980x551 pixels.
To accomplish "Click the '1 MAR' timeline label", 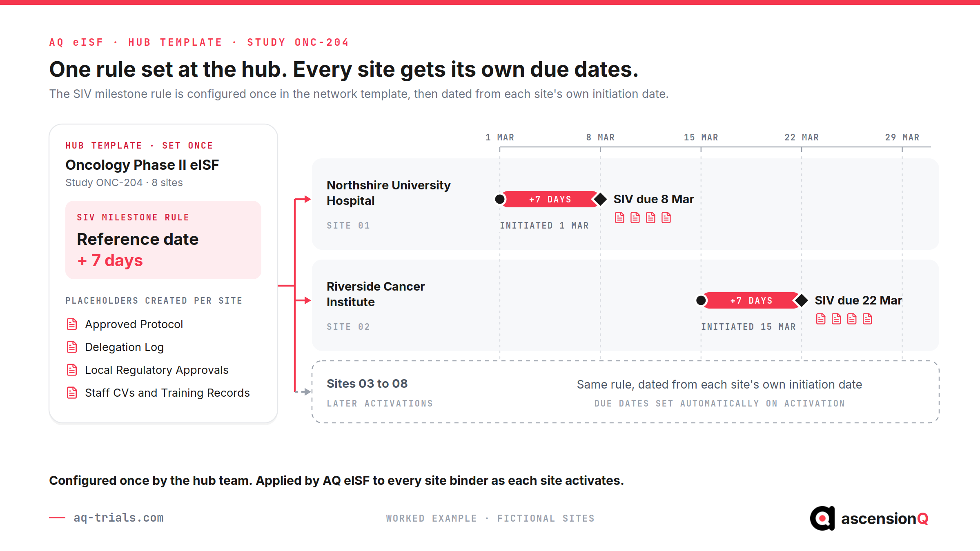I will click(500, 138).
